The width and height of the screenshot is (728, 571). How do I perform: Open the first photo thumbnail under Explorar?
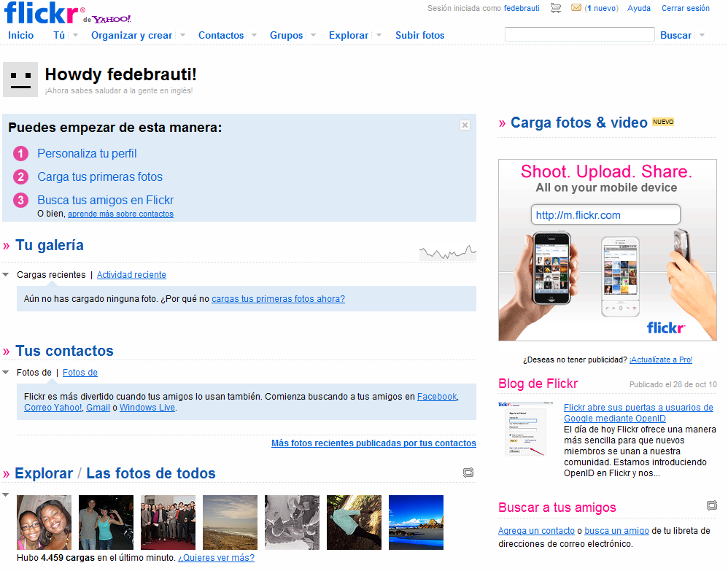44,522
